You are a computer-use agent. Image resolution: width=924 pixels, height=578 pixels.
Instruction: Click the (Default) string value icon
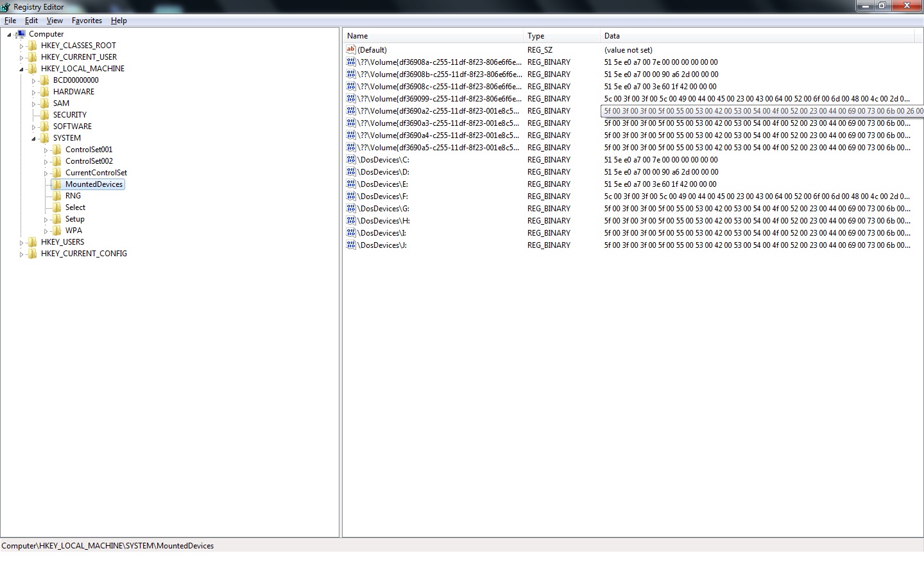click(x=351, y=49)
